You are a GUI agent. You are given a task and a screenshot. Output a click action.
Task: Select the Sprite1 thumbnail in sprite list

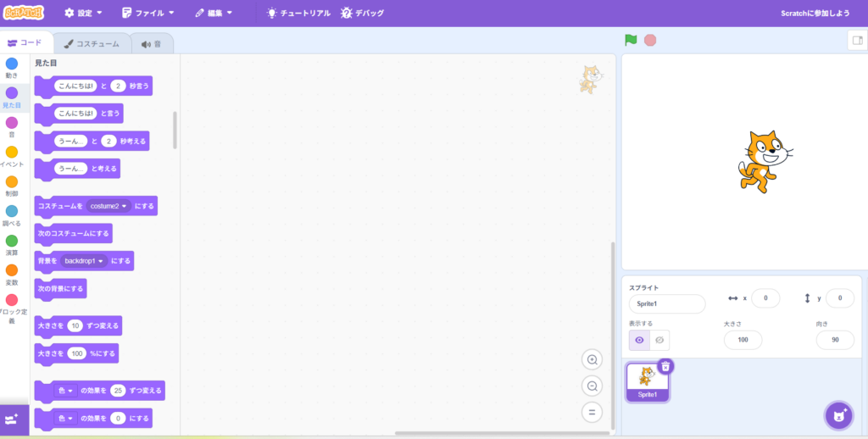coord(647,382)
